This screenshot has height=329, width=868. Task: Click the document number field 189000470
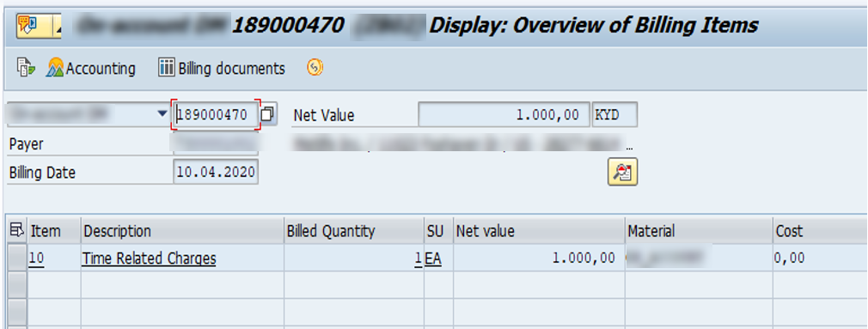coord(216,114)
